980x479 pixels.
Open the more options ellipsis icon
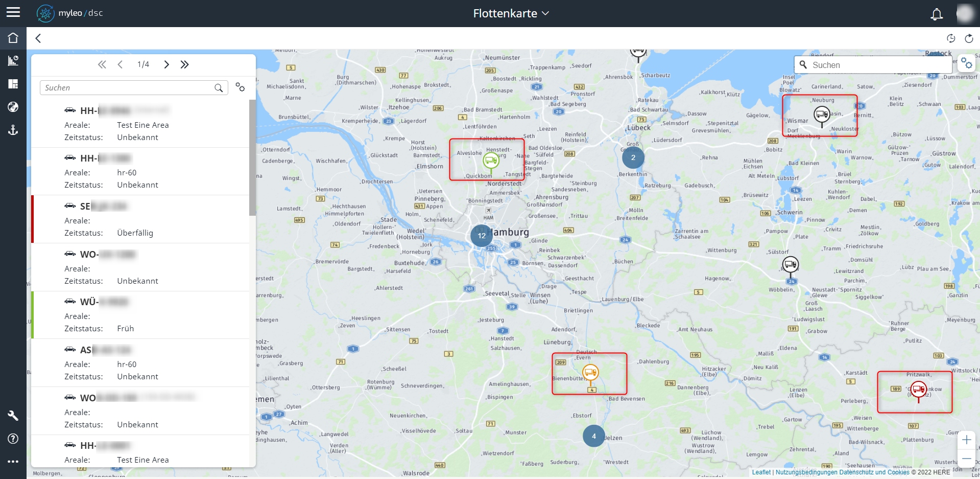[13, 462]
